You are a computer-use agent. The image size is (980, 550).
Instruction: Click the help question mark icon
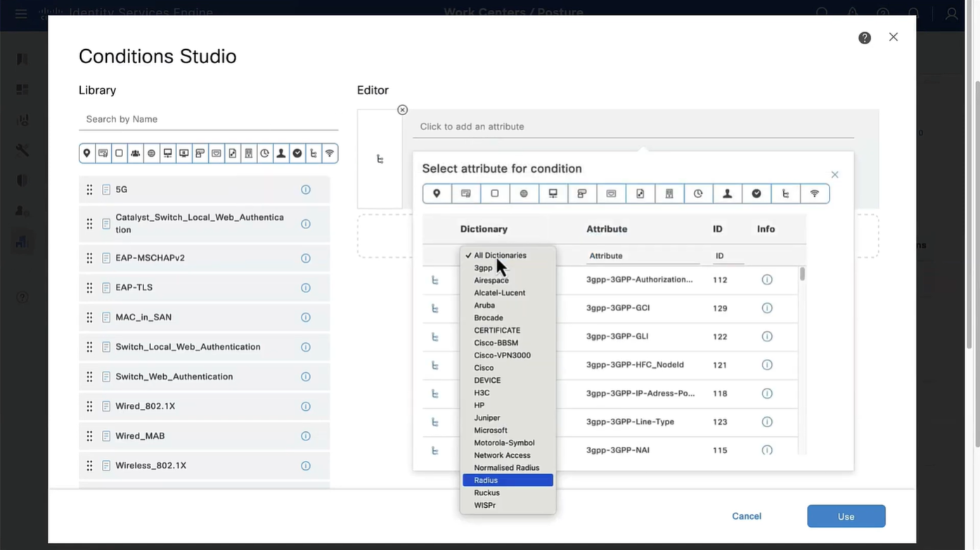[x=865, y=38]
